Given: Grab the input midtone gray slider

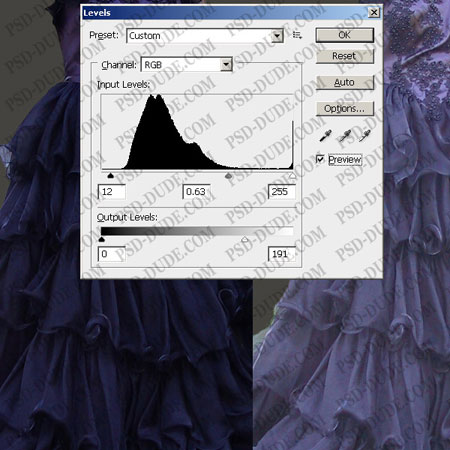Looking at the screenshot, I should pyautogui.click(x=228, y=175).
